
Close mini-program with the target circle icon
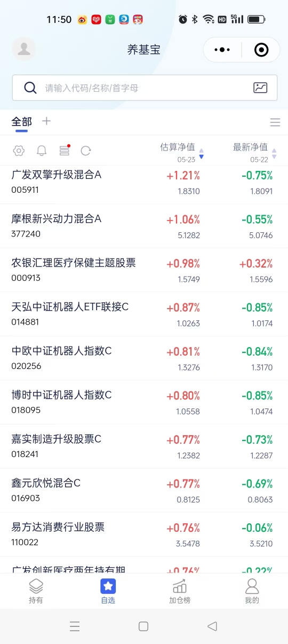(x=261, y=50)
